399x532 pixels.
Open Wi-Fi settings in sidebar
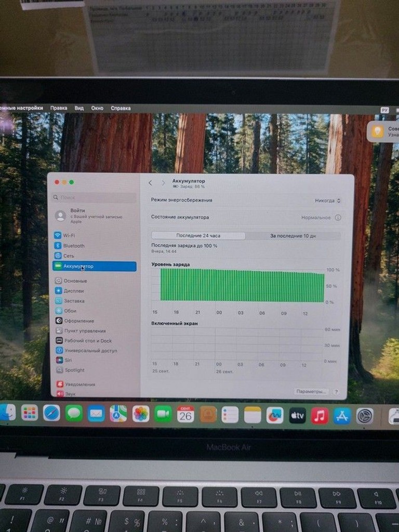(x=64, y=235)
